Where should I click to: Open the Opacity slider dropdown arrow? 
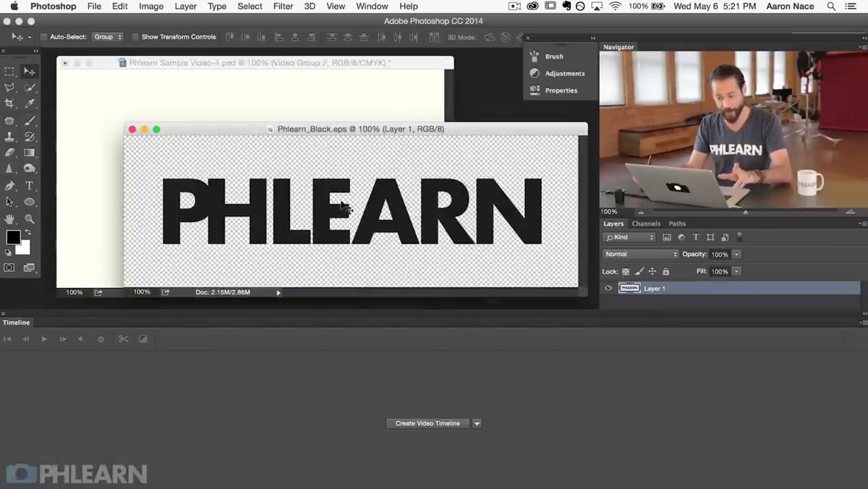tap(736, 254)
